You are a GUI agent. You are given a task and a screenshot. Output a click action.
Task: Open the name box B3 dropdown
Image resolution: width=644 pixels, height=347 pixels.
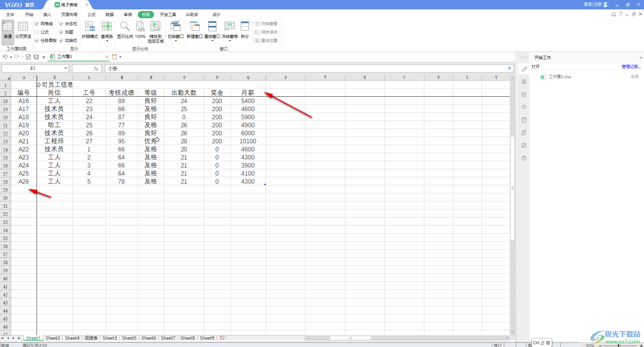(66, 68)
